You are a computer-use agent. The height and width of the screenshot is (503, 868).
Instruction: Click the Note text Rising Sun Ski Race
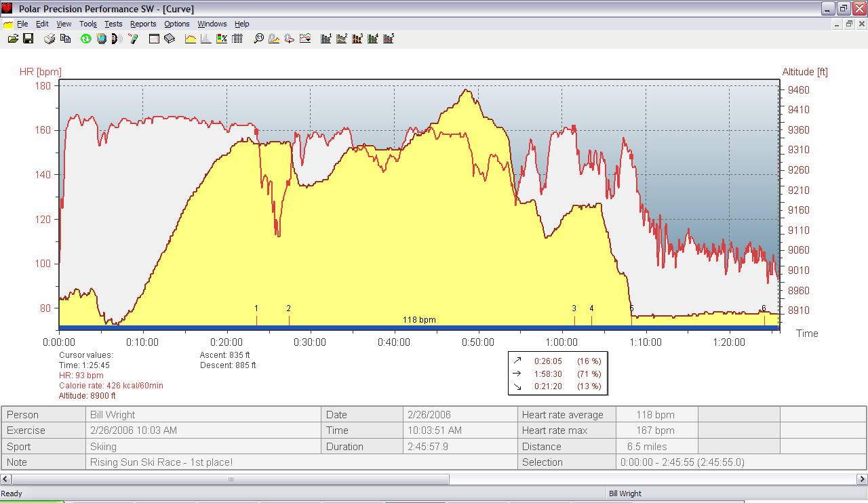point(161,462)
